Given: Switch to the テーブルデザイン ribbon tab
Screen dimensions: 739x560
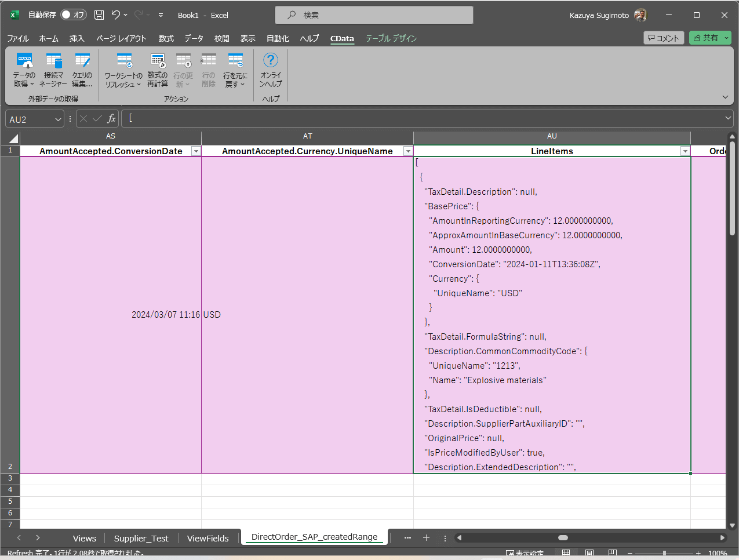Looking at the screenshot, I should click(391, 38).
